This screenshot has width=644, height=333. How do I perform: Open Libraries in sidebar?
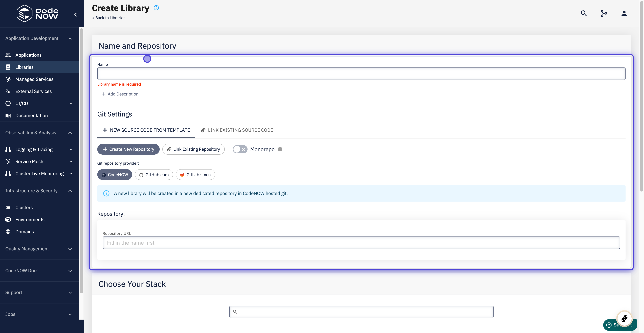point(39,67)
